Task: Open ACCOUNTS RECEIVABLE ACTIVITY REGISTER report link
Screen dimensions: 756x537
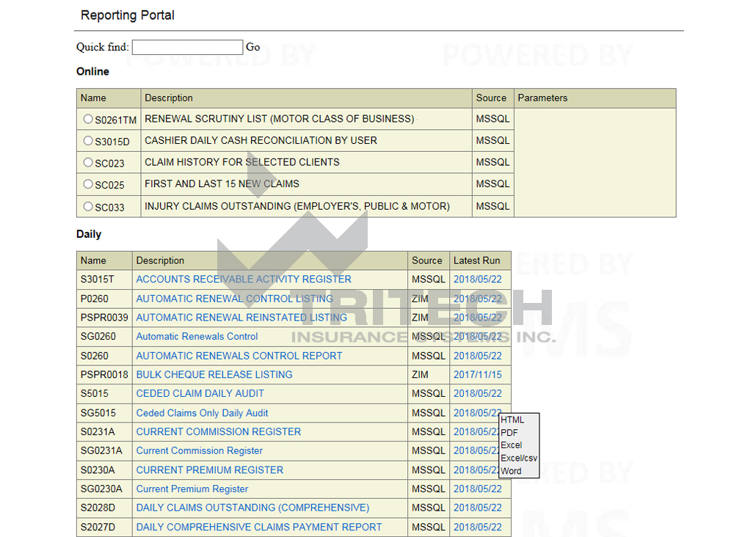Action: pos(244,279)
